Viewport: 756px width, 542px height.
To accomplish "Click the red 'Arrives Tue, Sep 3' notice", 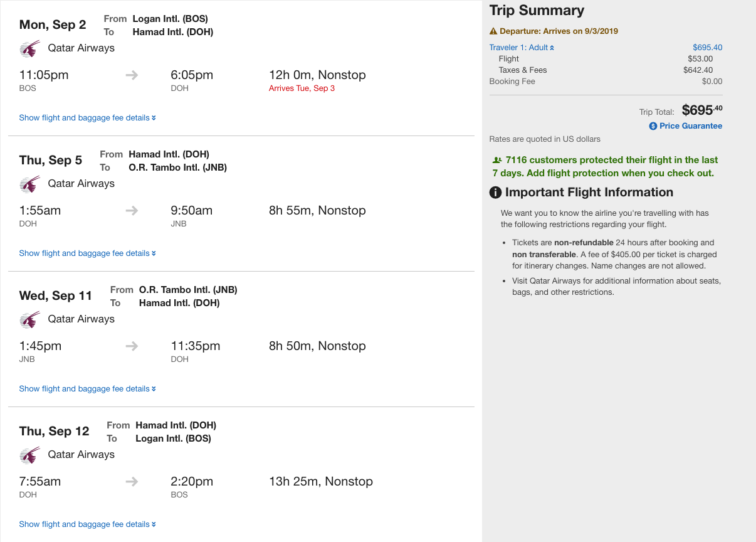I will (302, 88).
